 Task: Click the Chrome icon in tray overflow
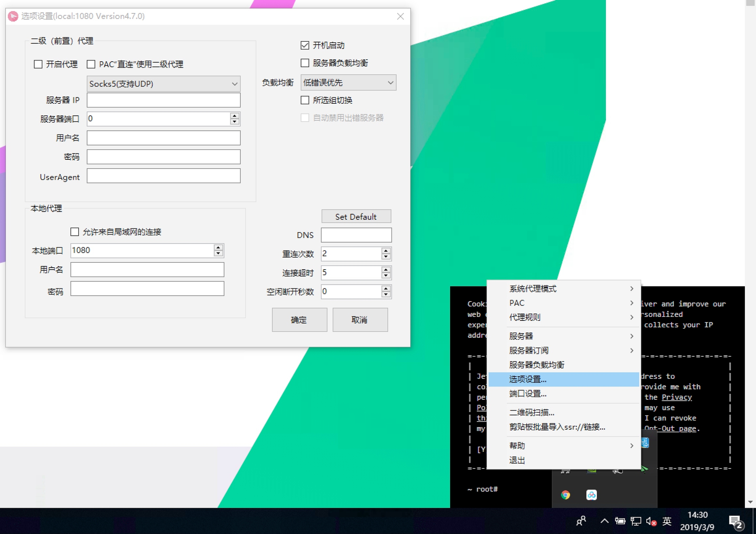pos(565,495)
